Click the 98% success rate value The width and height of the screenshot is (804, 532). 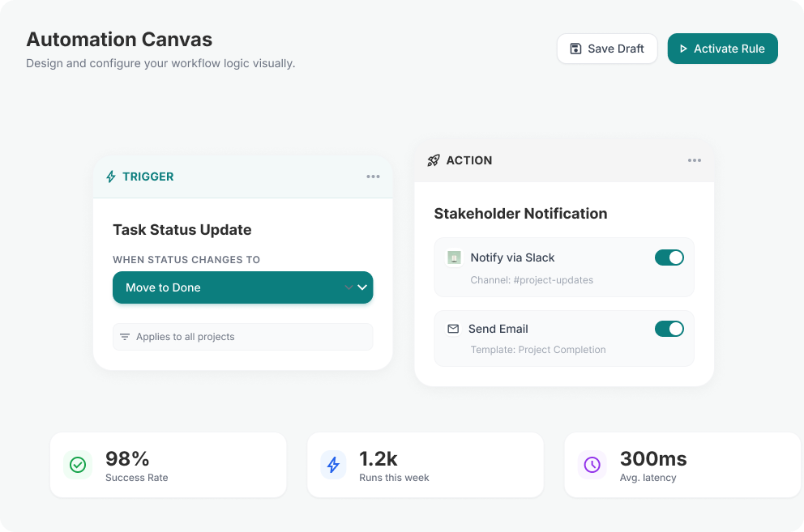(x=127, y=458)
